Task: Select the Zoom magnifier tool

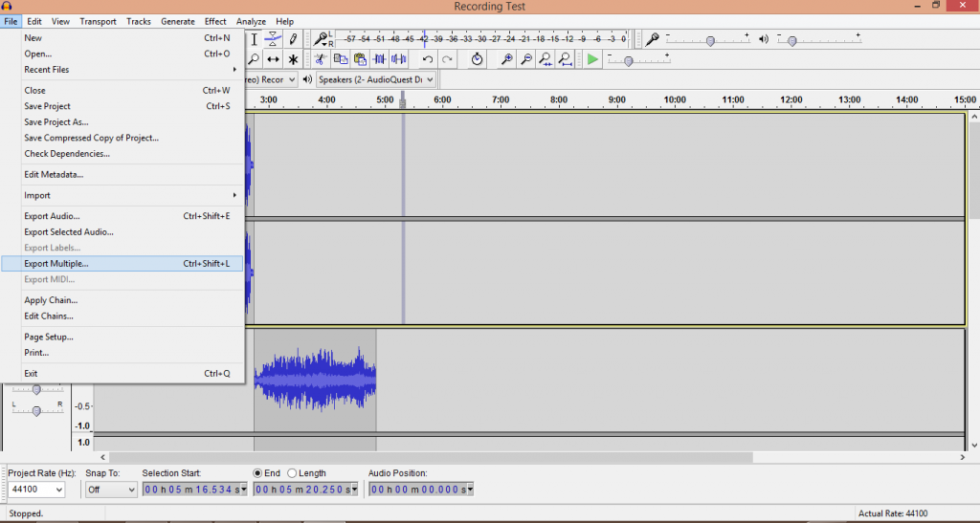Action: coord(254,59)
